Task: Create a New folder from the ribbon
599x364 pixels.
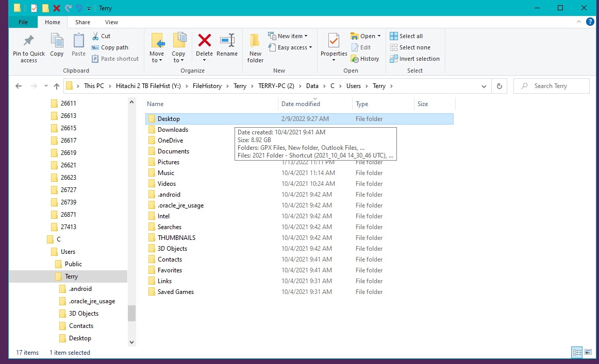Action: 255,48
